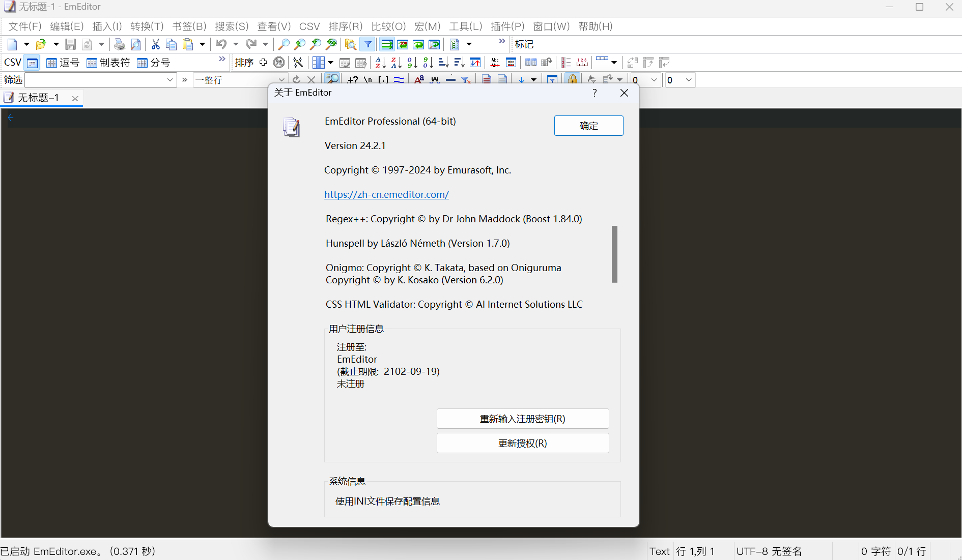This screenshot has height=560, width=962.
Task: Select the 分号 semicolon-separated mode
Action: (154, 63)
